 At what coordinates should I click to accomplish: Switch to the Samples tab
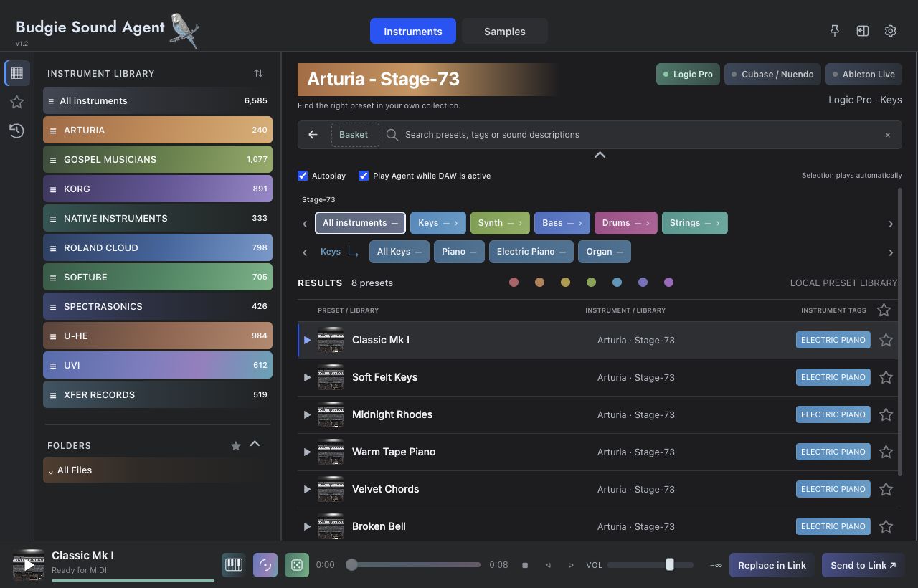(x=505, y=31)
